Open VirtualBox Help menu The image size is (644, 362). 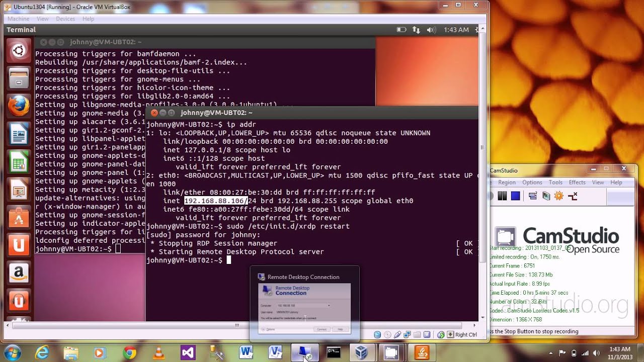[x=88, y=19]
